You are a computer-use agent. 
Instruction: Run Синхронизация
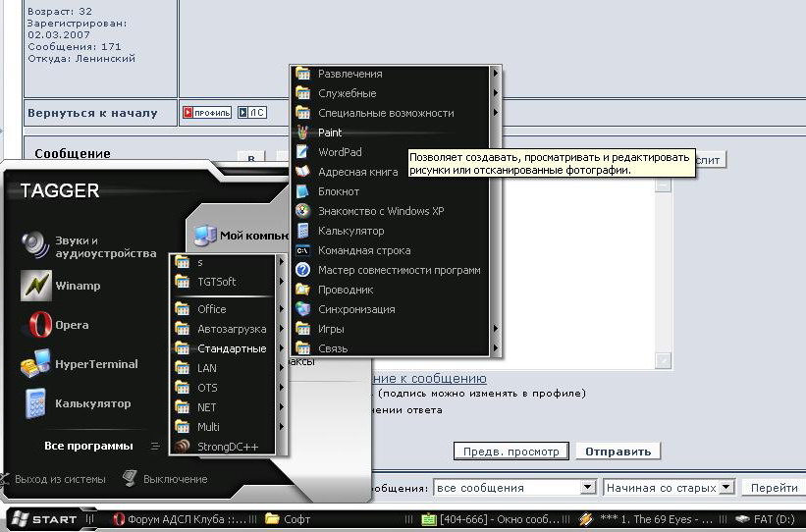(391, 309)
